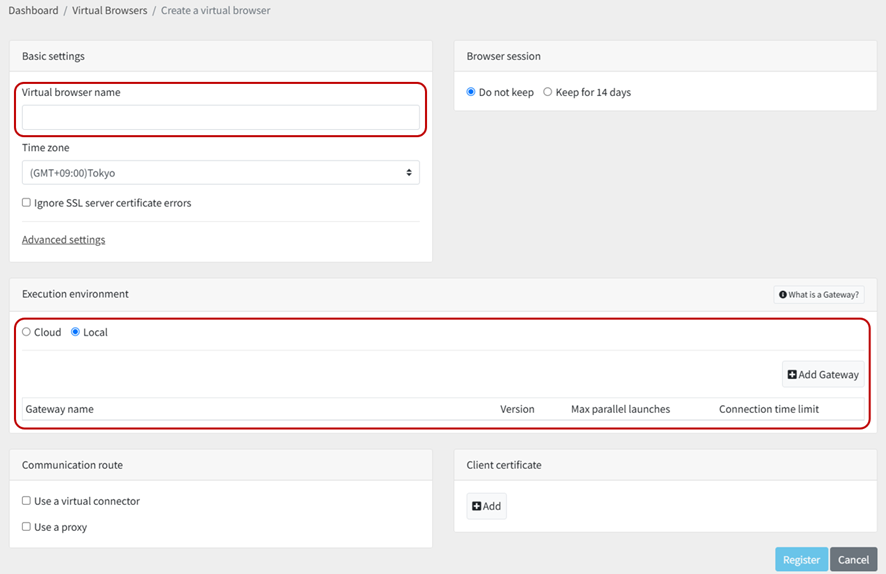The width and height of the screenshot is (886, 574).
Task: Open the Time zone dropdown showing Tokyo
Action: tap(220, 173)
